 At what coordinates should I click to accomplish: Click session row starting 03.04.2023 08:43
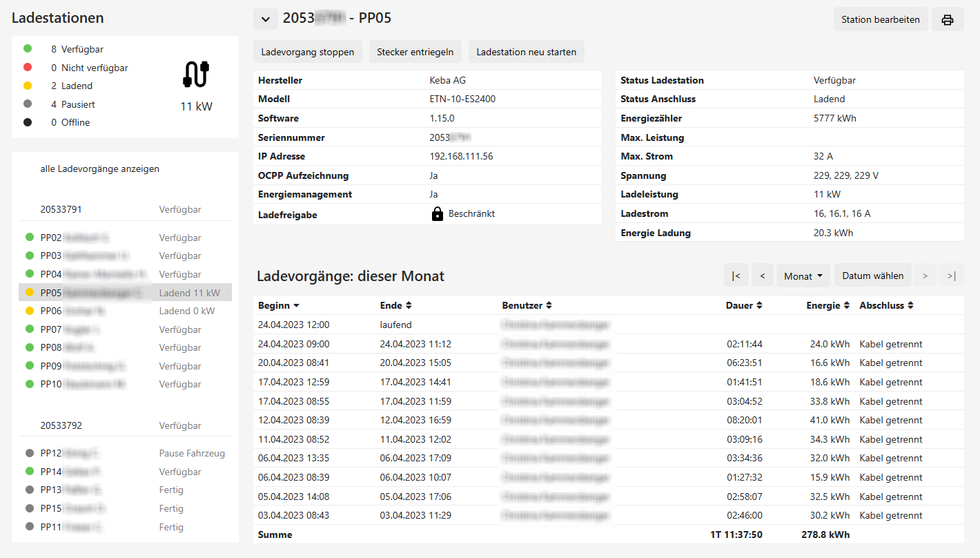coord(609,515)
